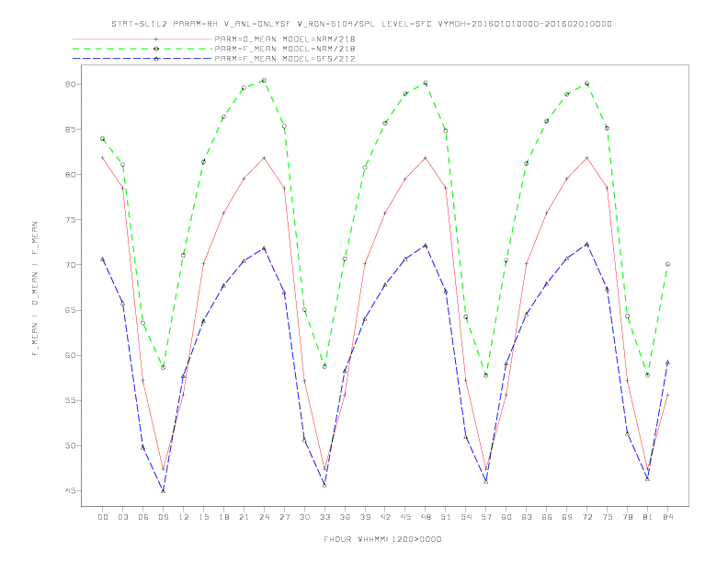Click x-axis tick label 66
The width and height of the screenshot is (728, 563).
coord(547,517)
